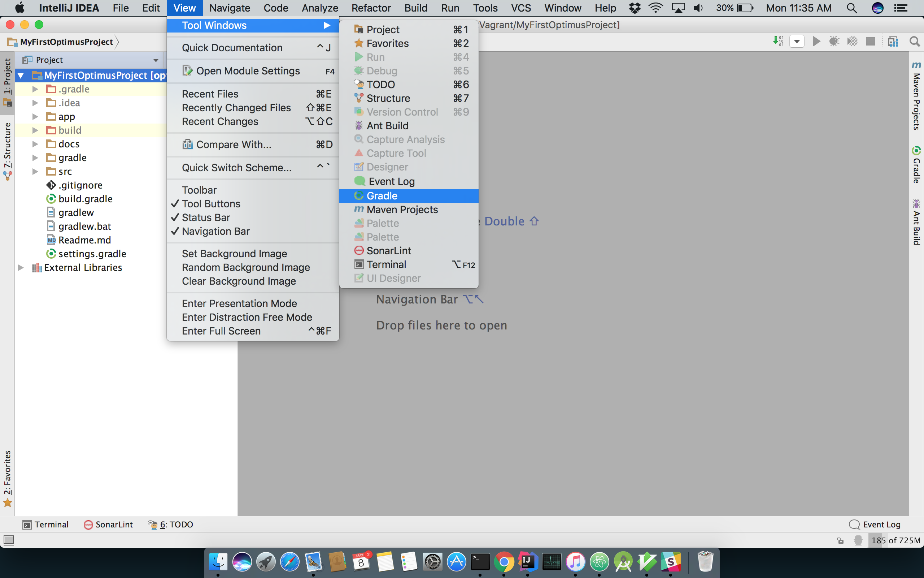This screenshot has width=924, height=578.
Task: Click Run with Coverage toolbar icon
Action: click(x=852, y=41)
